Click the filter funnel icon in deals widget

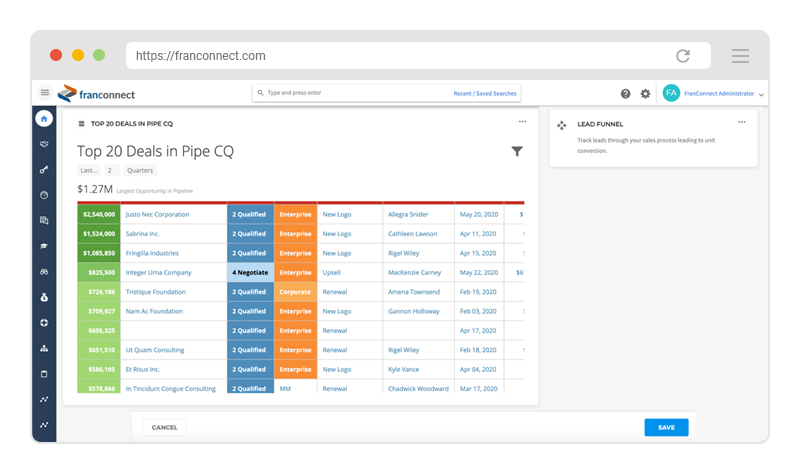(x=517, y=152)
